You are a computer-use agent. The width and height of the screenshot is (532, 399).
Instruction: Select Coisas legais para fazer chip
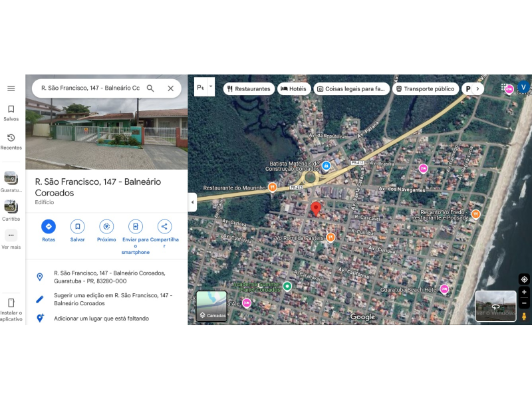pos(351,89)
